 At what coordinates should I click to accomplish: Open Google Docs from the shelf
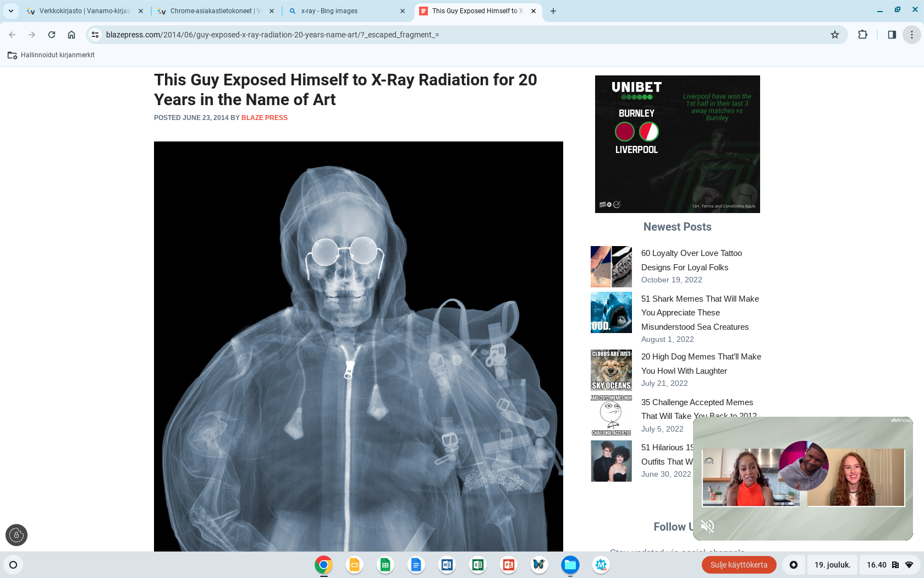tap(416, 565)
